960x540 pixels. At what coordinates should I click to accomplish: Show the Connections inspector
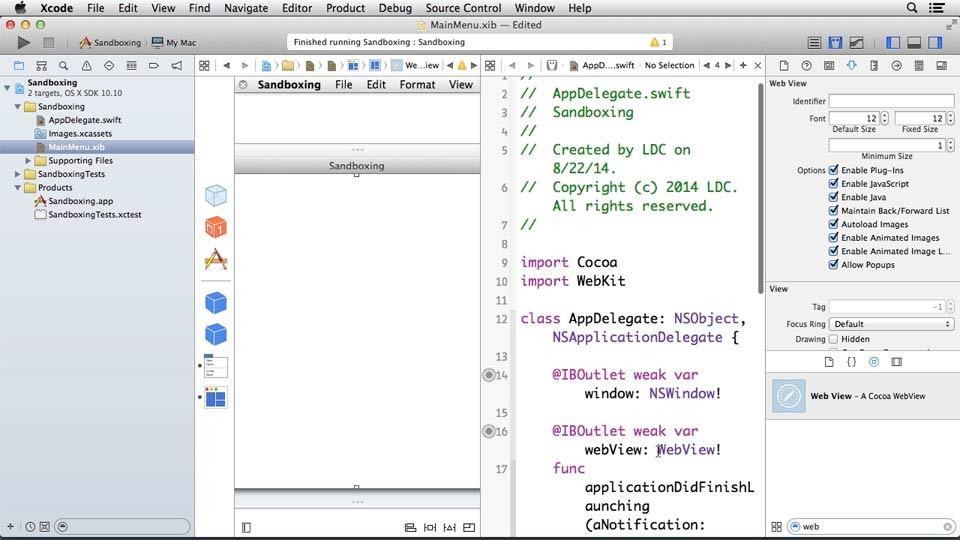[896, 66]
